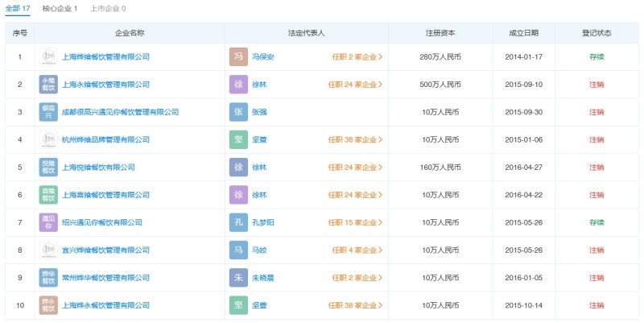Click the 张 avatar icon for 张强

[x=238, y=112]
